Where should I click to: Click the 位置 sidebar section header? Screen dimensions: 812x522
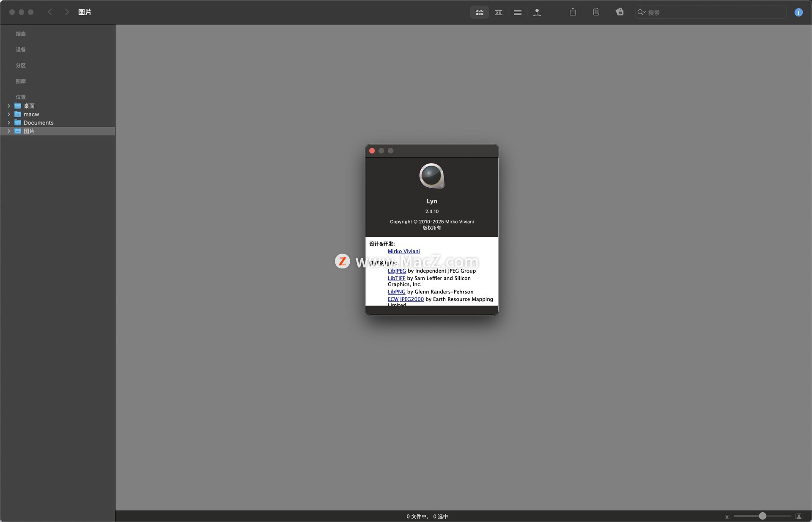click(x=21, y=97)
